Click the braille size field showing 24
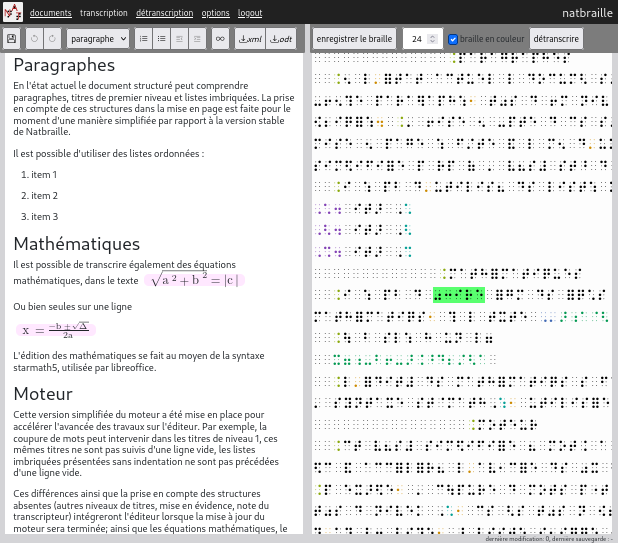The image size is (618, 543). click(422, 39)
